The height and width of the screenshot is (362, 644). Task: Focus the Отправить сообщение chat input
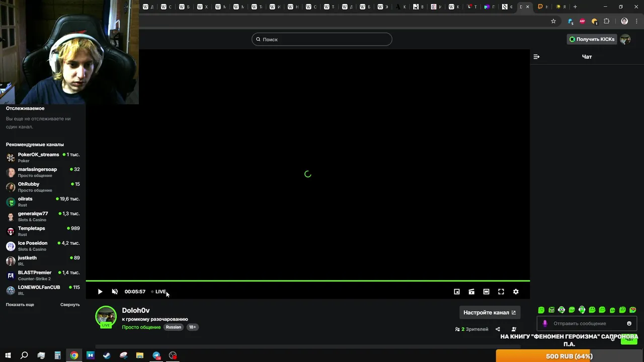point(586,323)
